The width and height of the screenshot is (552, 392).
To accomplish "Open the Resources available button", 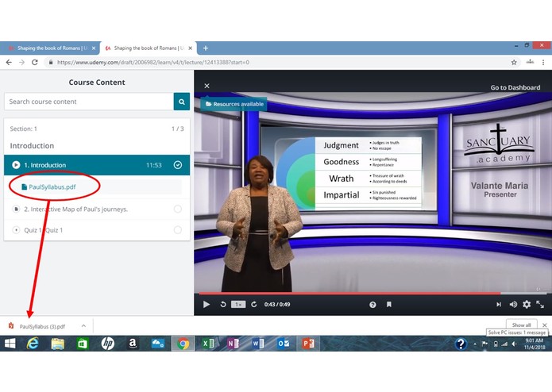I will point(234,104).
